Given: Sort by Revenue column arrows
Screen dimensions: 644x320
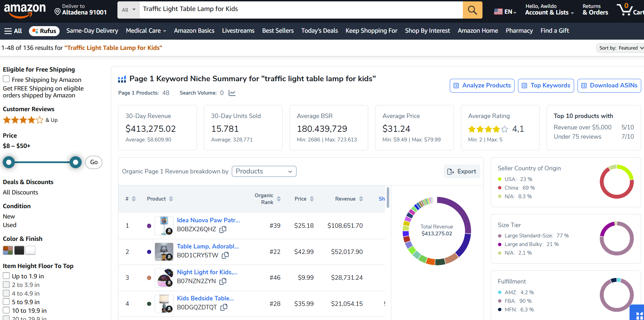Looking at the screenshot, I should 361,199.
